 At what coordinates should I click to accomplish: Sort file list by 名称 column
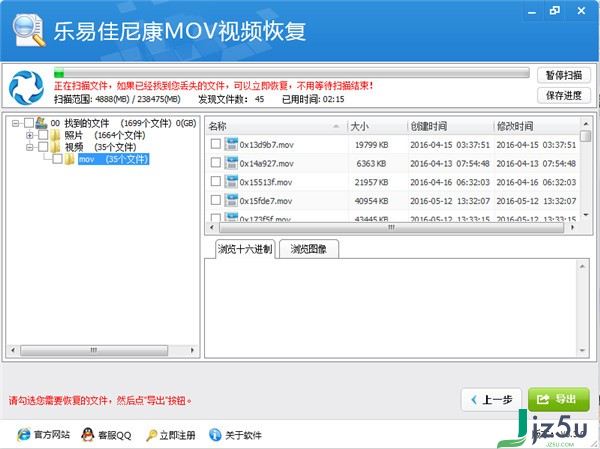[x=277, y=126]
